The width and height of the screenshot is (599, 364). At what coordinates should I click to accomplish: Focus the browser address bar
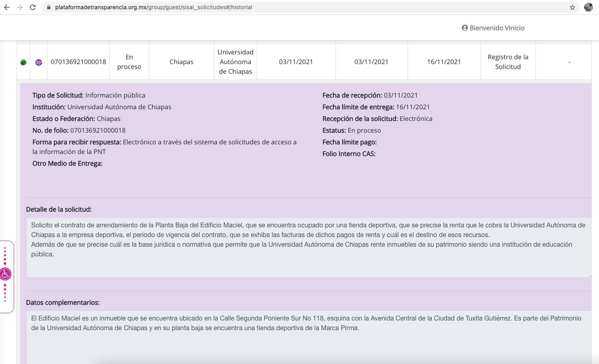[x=310, y=7]
